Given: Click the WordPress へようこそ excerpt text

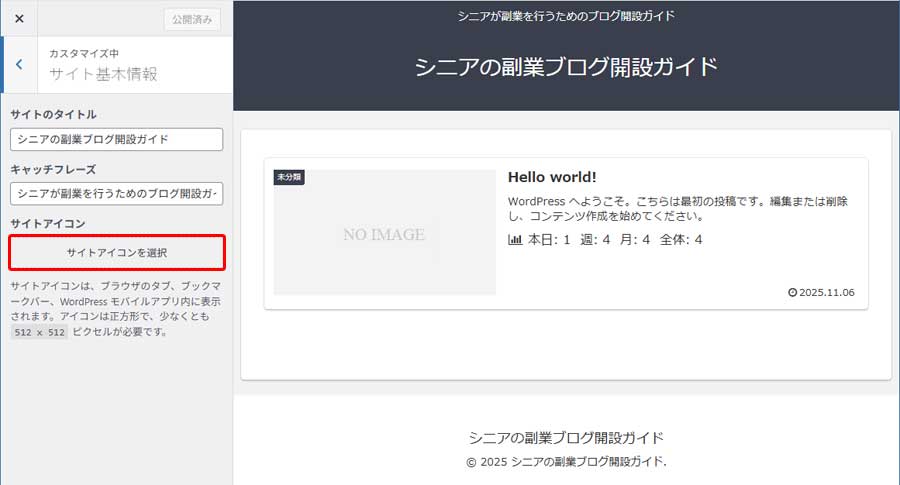Looking at the screenshot, I should [677, 208].
